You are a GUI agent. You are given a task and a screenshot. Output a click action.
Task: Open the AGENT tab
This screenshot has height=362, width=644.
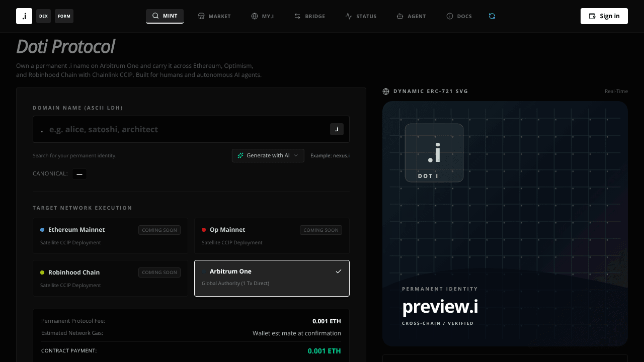point(411,16)
